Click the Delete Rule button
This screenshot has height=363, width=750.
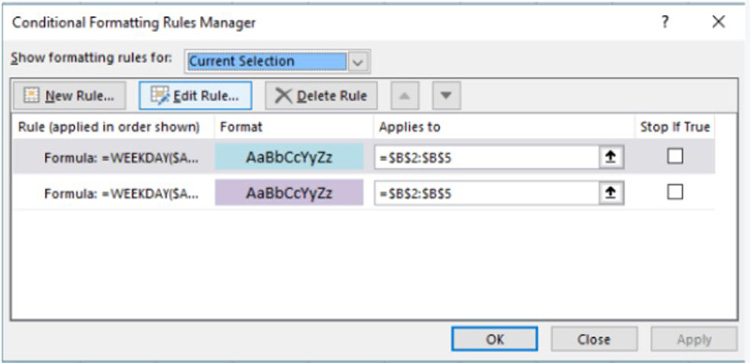point(321,96)
